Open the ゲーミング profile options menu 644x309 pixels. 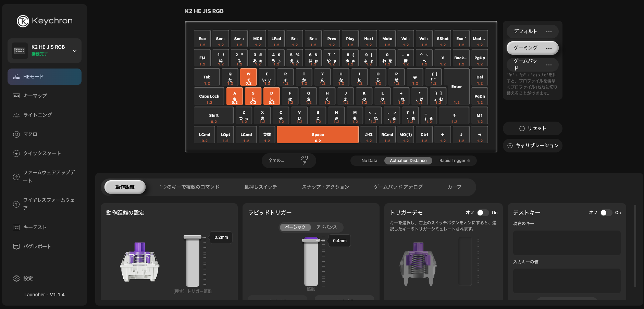(549, 48)
